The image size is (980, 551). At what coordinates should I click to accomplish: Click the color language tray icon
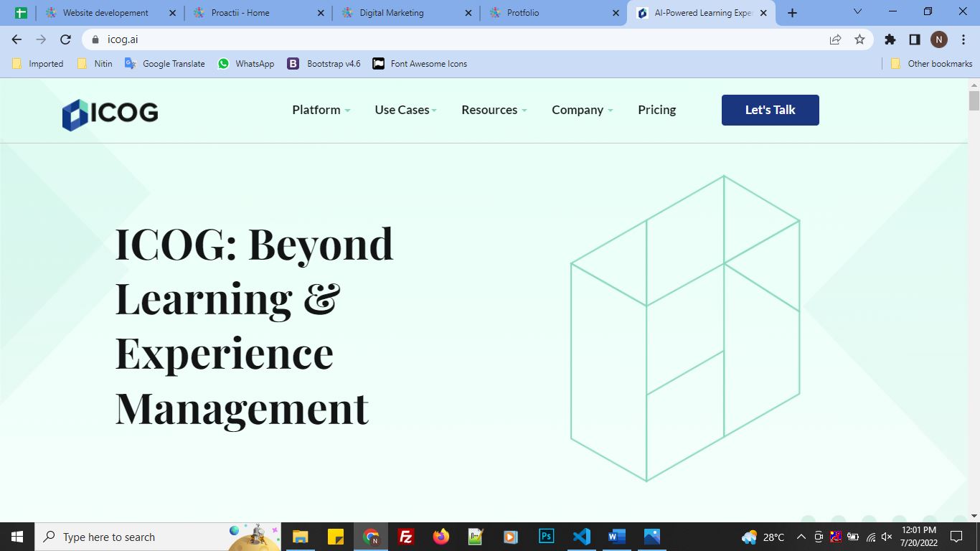pyautogui.click(x=836, y=537)
